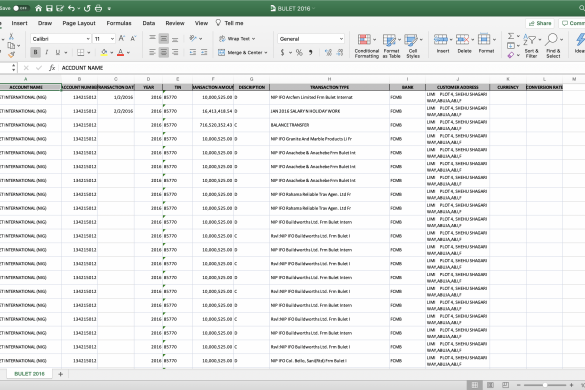The height and width of the screenshot is (390, 585).
Task: Expand the Merge & Center dropdown arrow
Action: point(266,53)
